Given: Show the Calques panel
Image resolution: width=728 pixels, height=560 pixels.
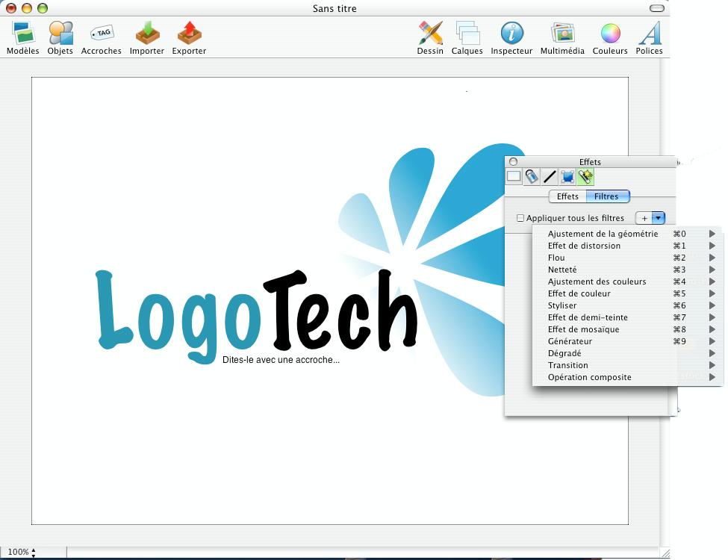Looking at the screenshot, I should point(467,37).
